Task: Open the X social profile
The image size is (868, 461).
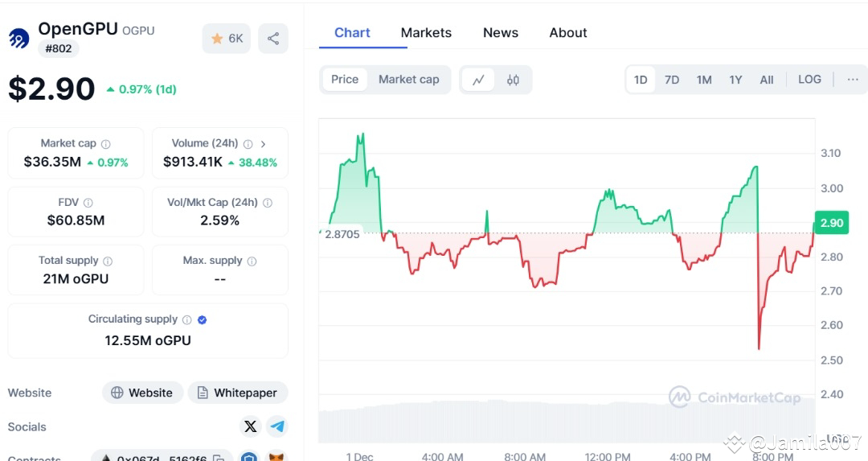Action: click(x=251, y=426)
